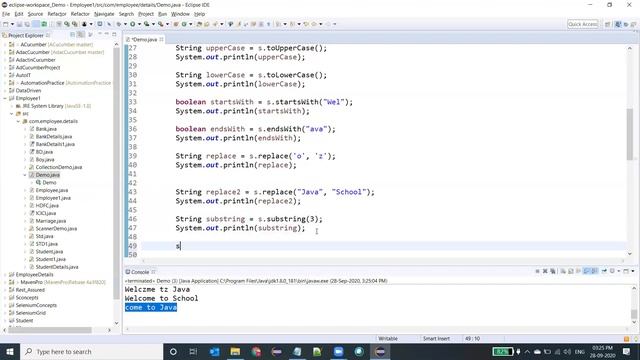Collapse com.employee.details package node

18,121
